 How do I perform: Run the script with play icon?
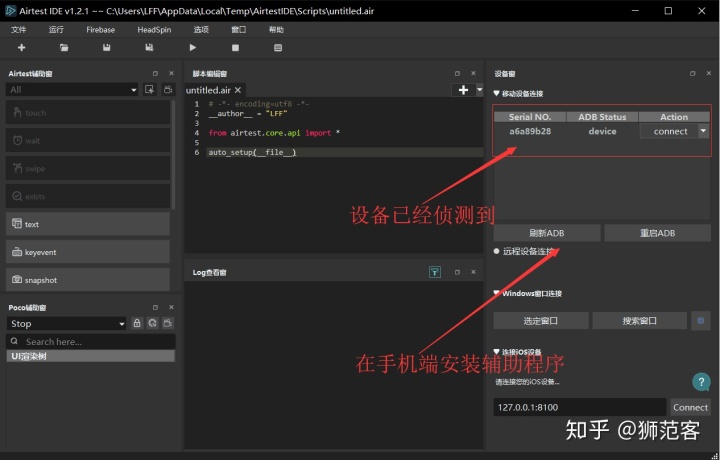(192, 47)
